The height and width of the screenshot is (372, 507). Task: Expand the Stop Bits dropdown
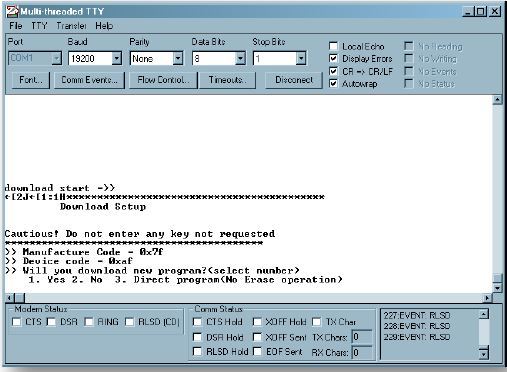(301, 58)
